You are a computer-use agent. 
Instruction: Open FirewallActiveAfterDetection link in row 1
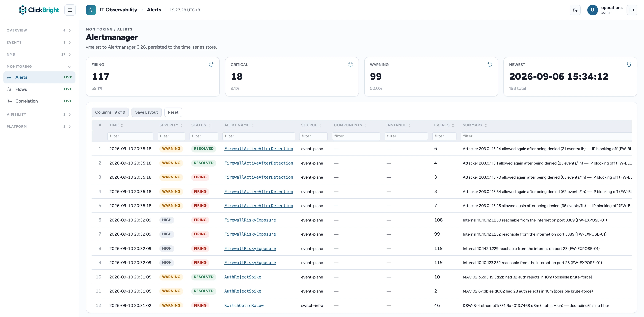pyautogui.click(x=258, y=149)
